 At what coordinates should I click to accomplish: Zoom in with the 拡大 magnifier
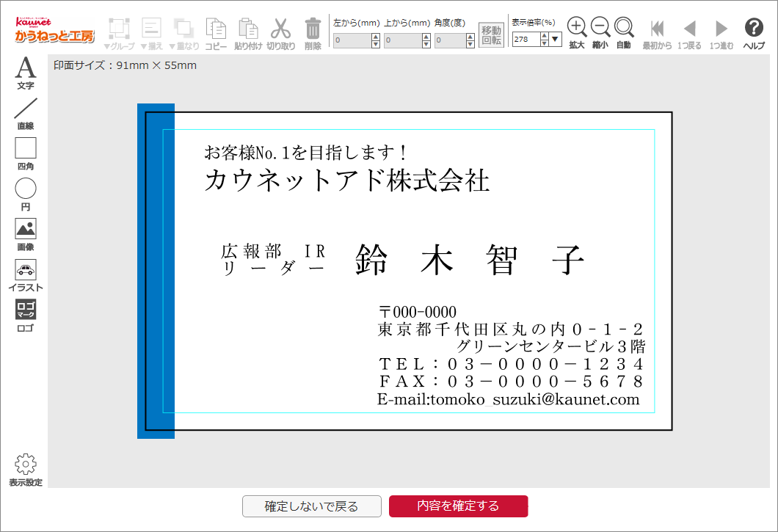point(577,33)
